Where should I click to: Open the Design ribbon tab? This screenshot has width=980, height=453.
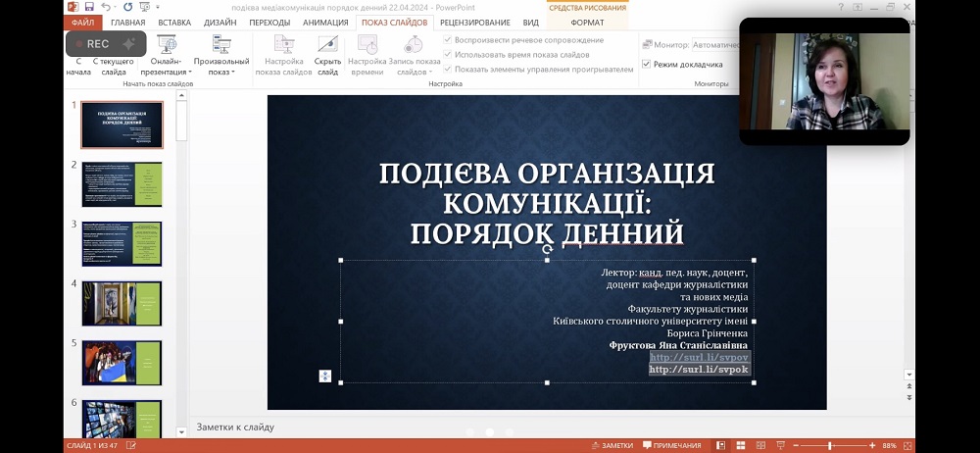220,22
